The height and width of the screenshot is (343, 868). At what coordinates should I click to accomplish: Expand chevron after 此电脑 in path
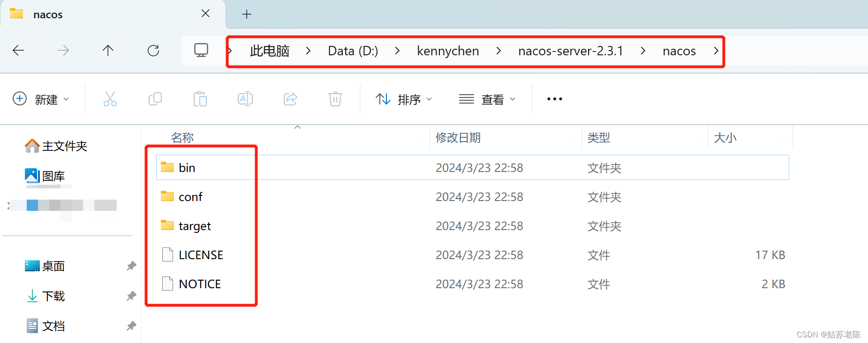[x=308, y=51]
